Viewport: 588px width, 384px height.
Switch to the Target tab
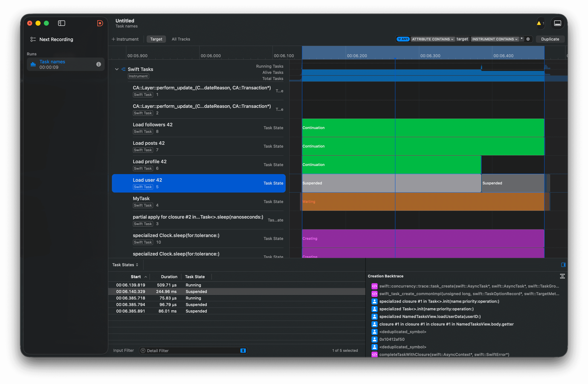pos(156,39)
